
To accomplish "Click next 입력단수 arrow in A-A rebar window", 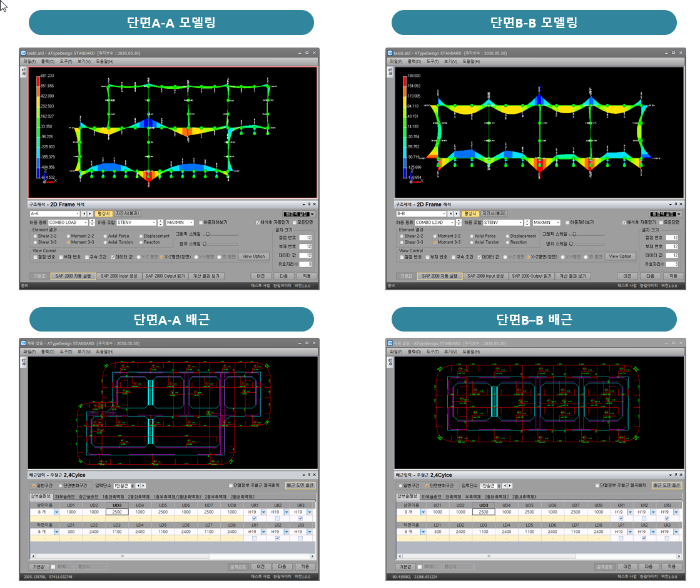I will point(143,486).
